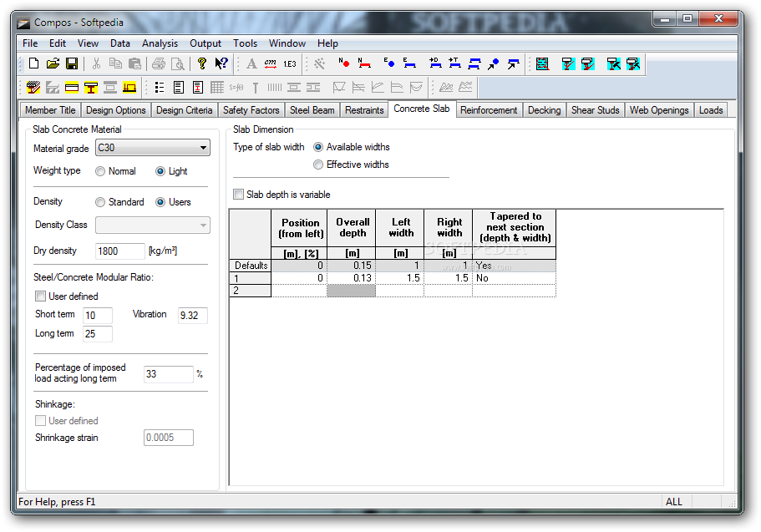Switch to the Shear Studs tab
Image resolution: width=761 pixels, height=532 pixels.
coord(595,110)
